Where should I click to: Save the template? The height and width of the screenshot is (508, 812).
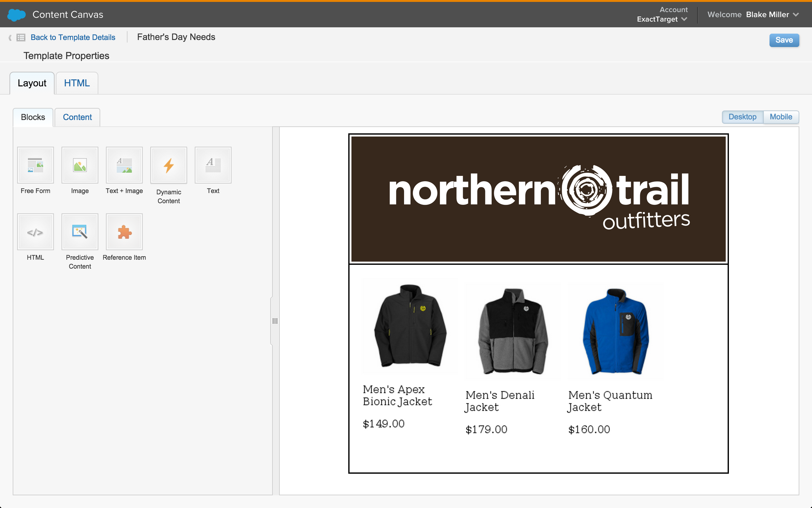point(784,40)
